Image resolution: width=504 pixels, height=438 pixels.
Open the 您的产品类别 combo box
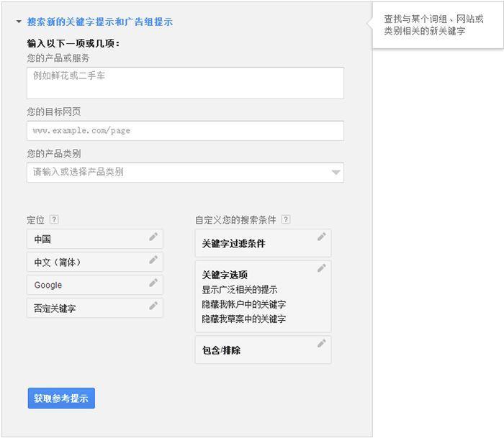(185, 173)
